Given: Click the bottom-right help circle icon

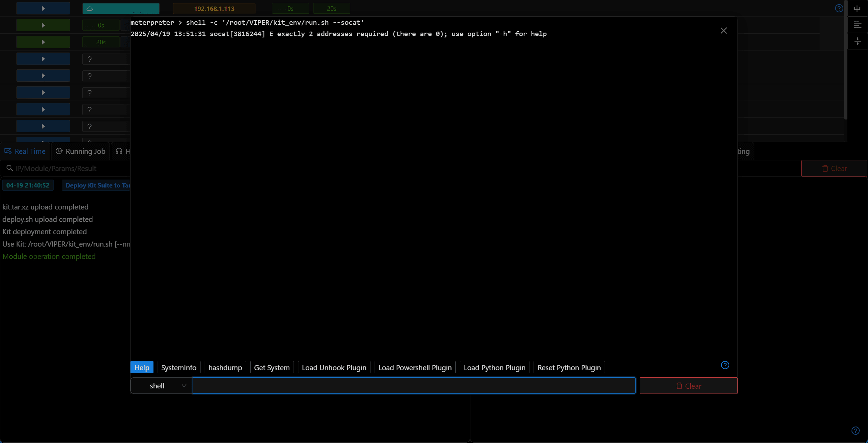Looking at the screenshot, I should 855,431.
